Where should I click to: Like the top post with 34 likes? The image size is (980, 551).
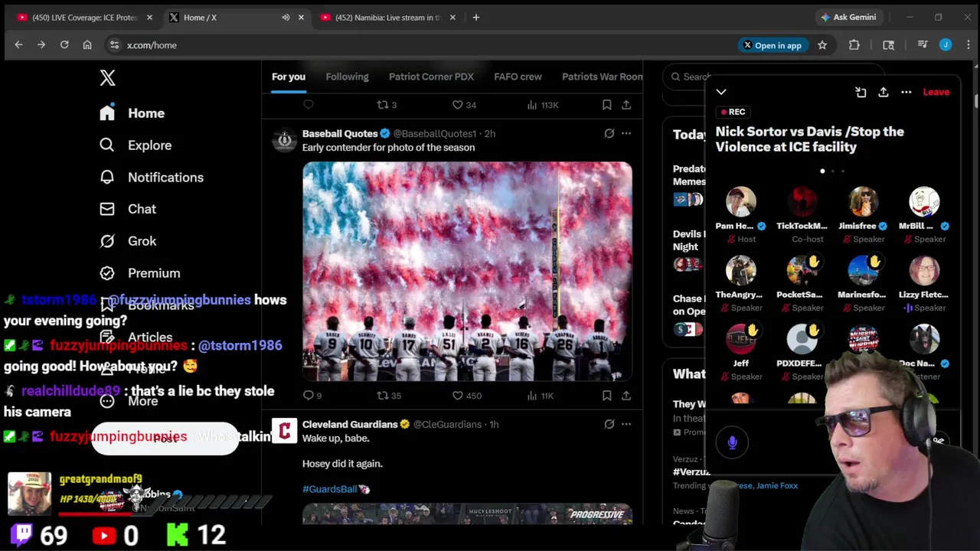click(463, 105)
